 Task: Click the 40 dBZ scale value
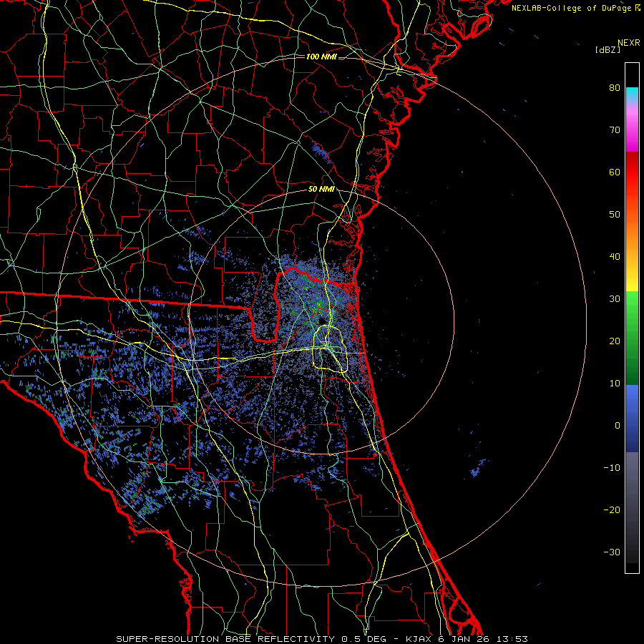tap(615, 257)
